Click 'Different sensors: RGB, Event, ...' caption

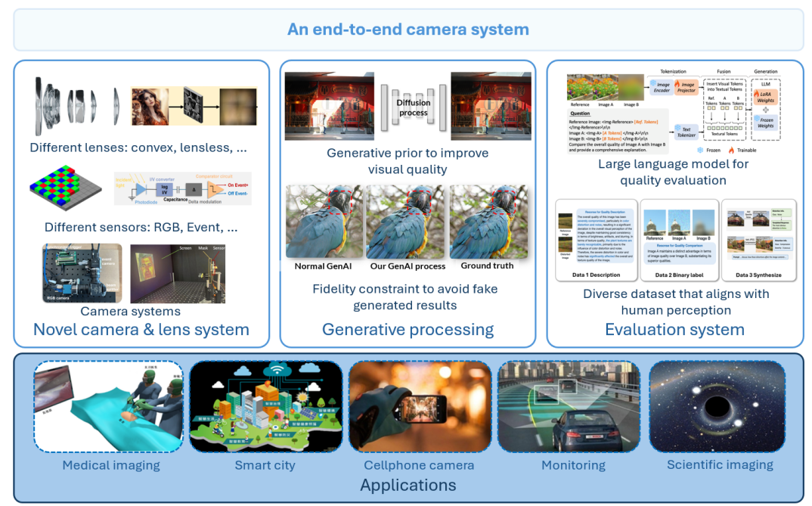coord(141,228)
